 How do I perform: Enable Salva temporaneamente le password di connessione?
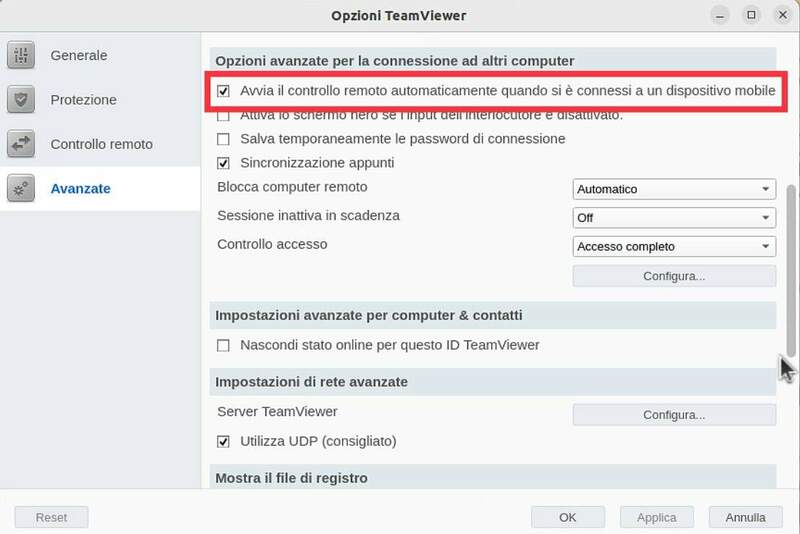coord(223,139)
